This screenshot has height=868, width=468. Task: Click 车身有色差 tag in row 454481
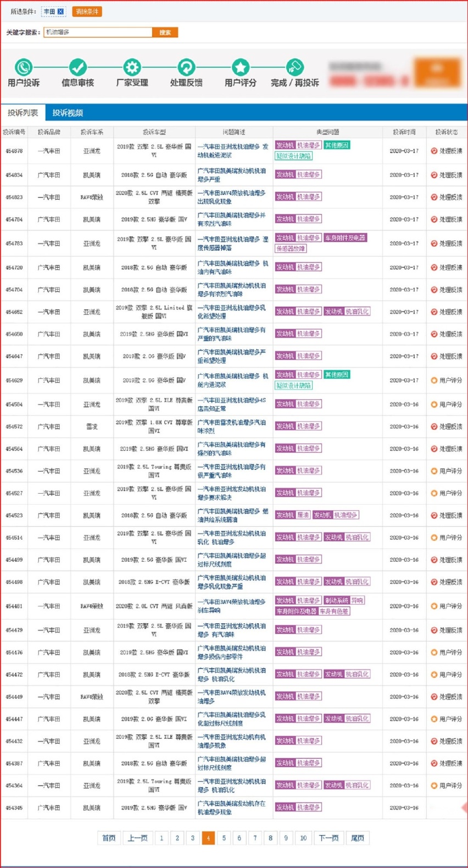(x=334, y=611)
